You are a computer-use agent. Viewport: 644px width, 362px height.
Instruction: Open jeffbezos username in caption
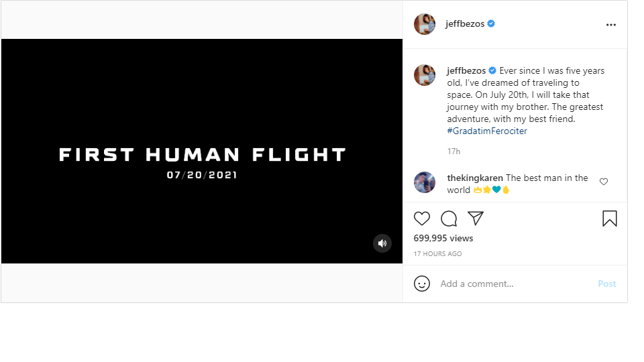coord(466,70)
